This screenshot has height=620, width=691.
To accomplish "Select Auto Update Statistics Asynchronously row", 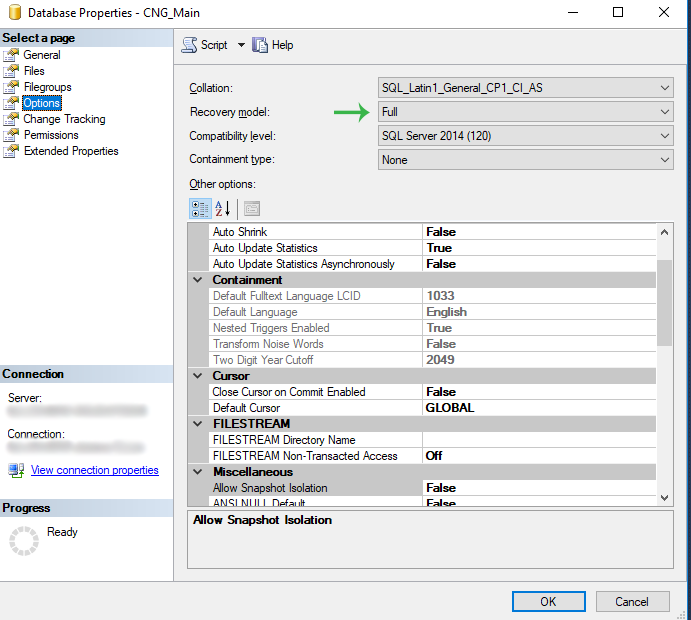I will (x=432, y=264).
